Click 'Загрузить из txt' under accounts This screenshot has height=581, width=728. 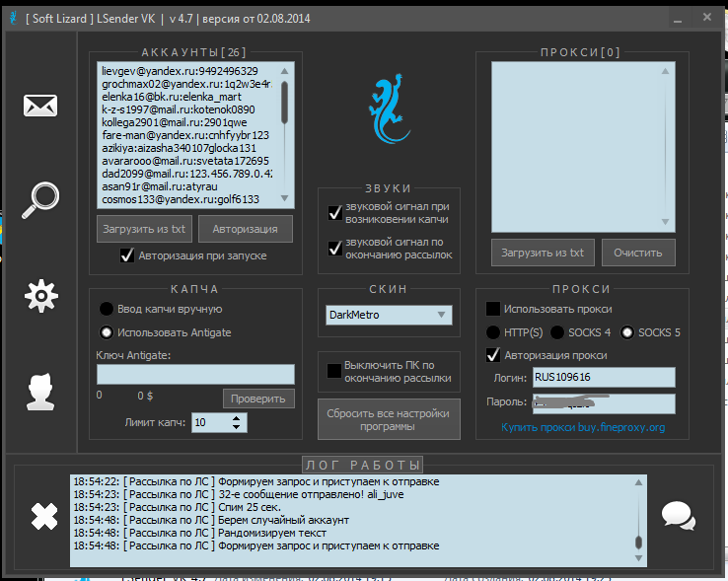coord(144,229)
